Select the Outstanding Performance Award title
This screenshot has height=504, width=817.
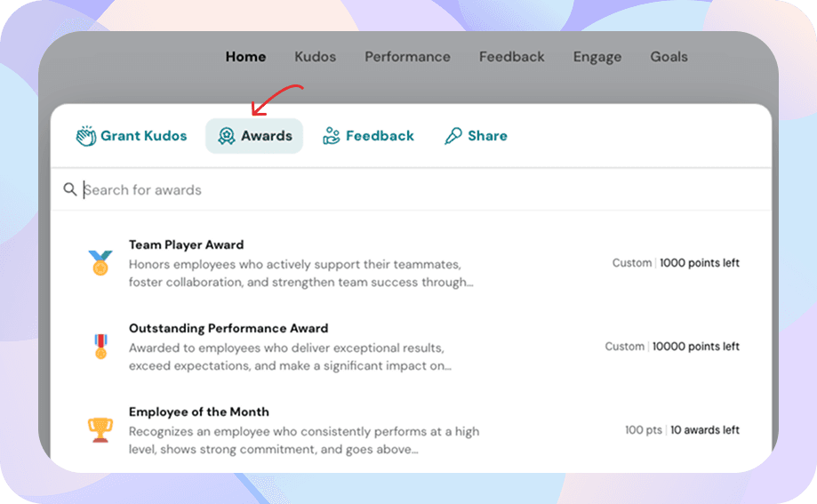[228, 328]
